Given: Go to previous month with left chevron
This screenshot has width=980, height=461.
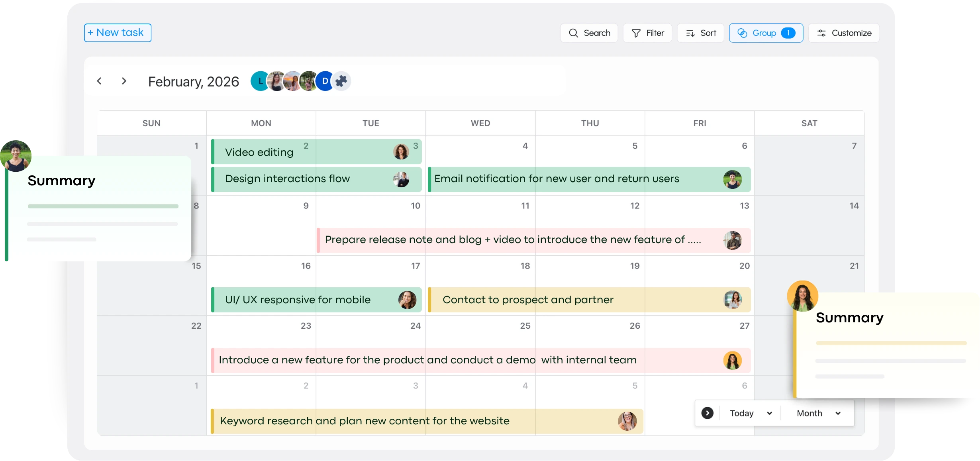Looking at the screenshot, I should [99, 81].
